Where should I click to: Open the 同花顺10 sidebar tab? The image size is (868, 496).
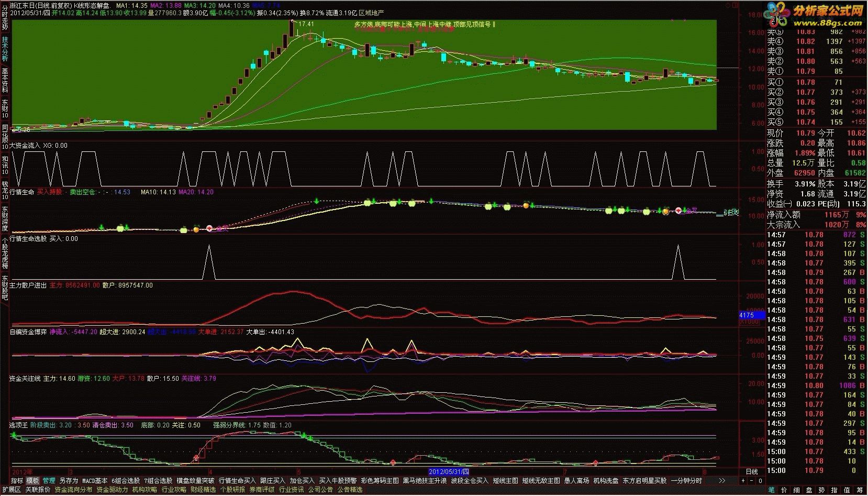point(5,137)
